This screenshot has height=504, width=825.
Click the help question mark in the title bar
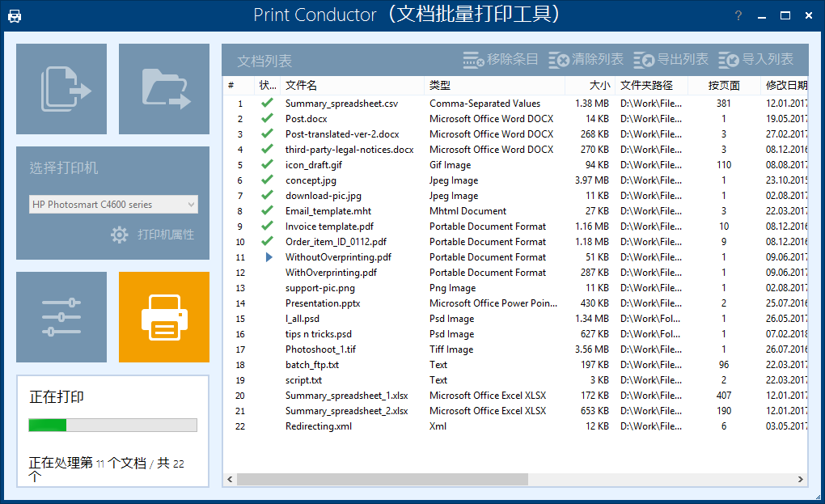click(737, 15)
